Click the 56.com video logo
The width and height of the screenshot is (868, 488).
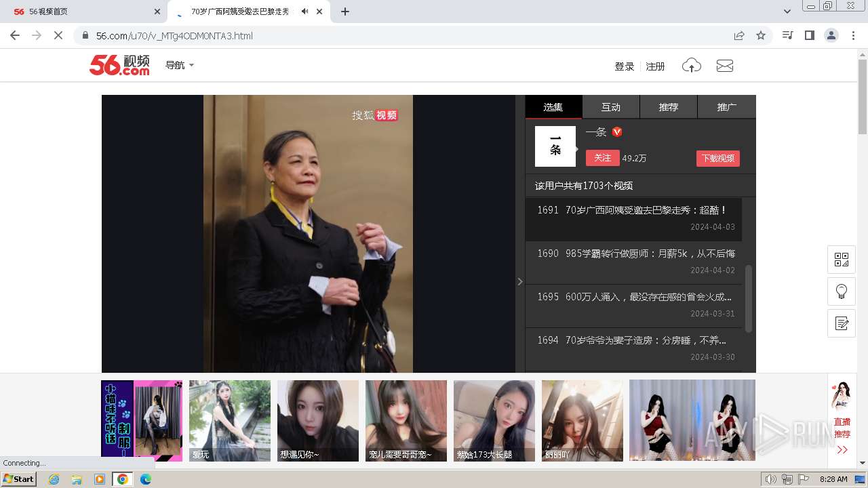coord(119,65)
